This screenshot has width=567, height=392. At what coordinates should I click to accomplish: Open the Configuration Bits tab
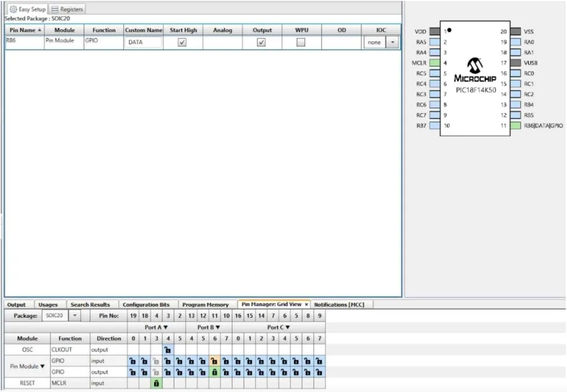pyautogui.click(x=146, y=305)
